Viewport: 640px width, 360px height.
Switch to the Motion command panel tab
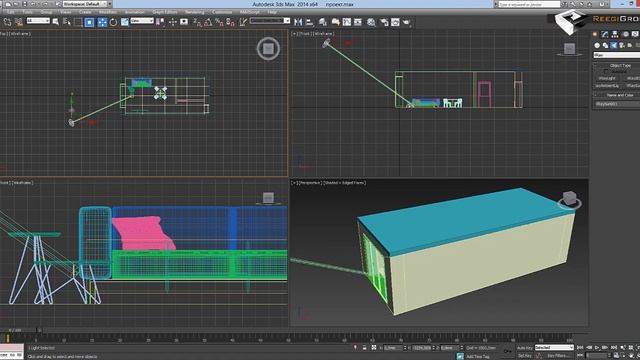tap(625, 34)
